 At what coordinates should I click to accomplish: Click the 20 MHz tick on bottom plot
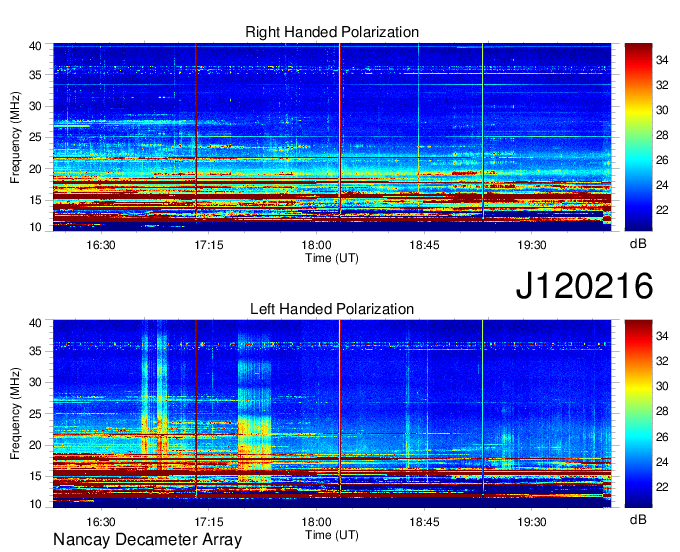35,445
